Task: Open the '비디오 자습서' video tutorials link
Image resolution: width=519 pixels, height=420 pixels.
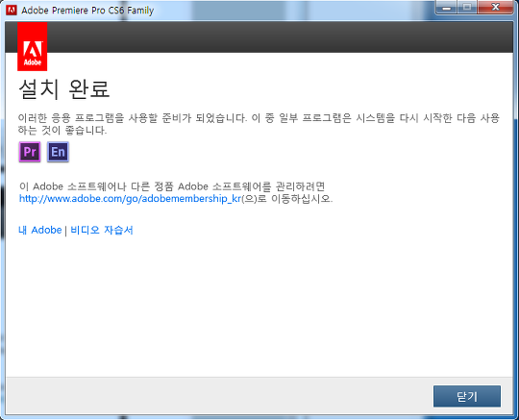Action: 102,230
